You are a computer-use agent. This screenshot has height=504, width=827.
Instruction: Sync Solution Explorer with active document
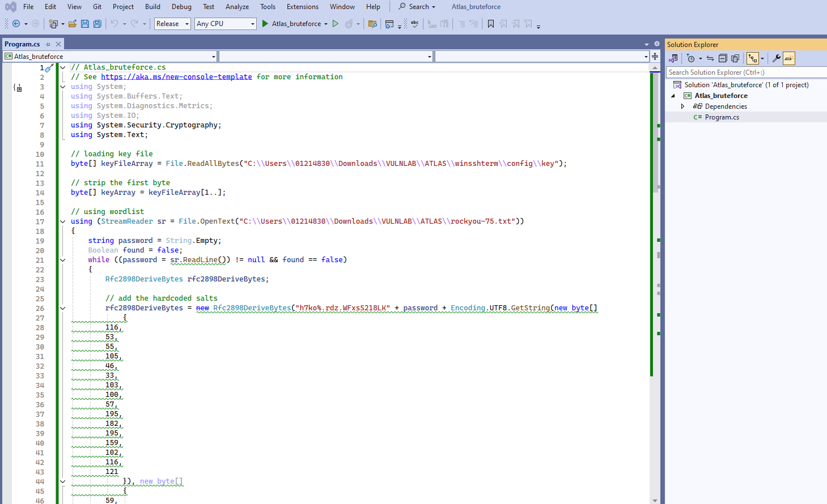point(710,58)
